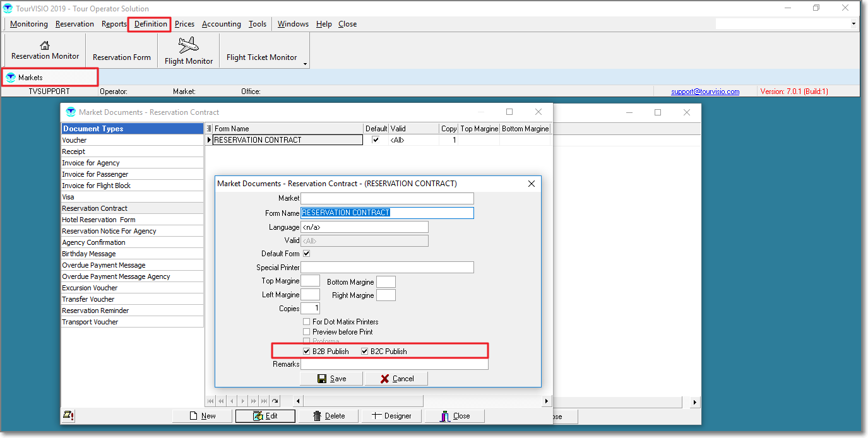
Task: Click the alert note icon at bottom-left
Action: [x=68, y=415]
